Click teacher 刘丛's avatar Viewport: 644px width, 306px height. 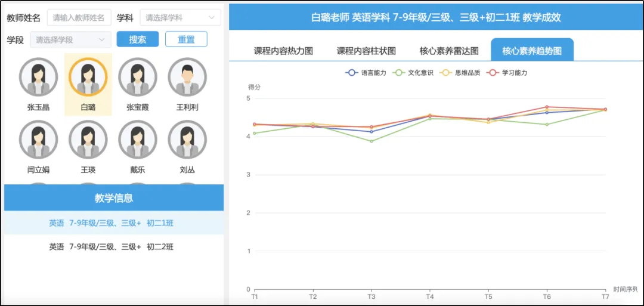[187, 139]
